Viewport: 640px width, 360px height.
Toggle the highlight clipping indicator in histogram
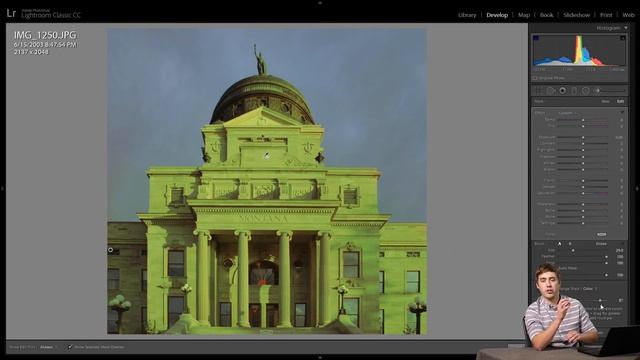[622, 38]
